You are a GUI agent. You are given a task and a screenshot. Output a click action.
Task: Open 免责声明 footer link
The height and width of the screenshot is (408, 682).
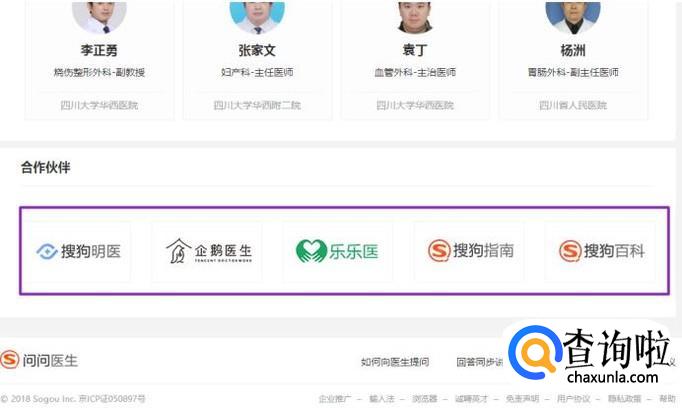click(522, 398)
